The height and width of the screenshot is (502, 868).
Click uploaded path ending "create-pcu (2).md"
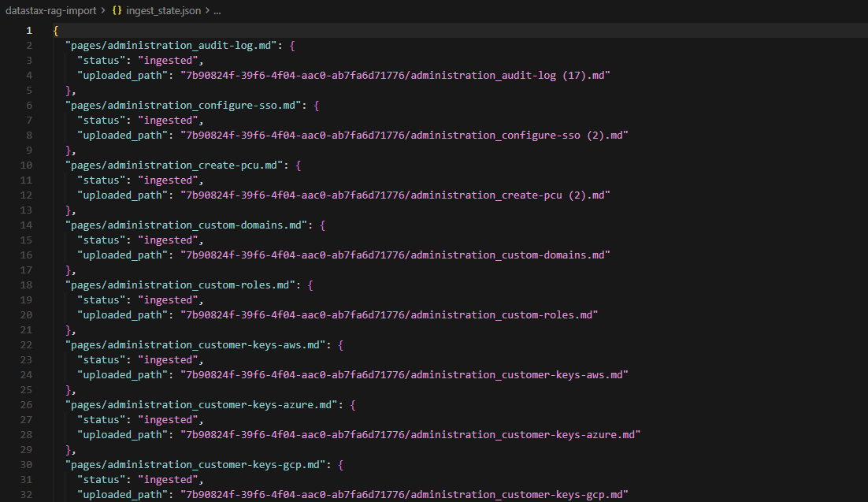pyautogui.click(x=395, y=195)
